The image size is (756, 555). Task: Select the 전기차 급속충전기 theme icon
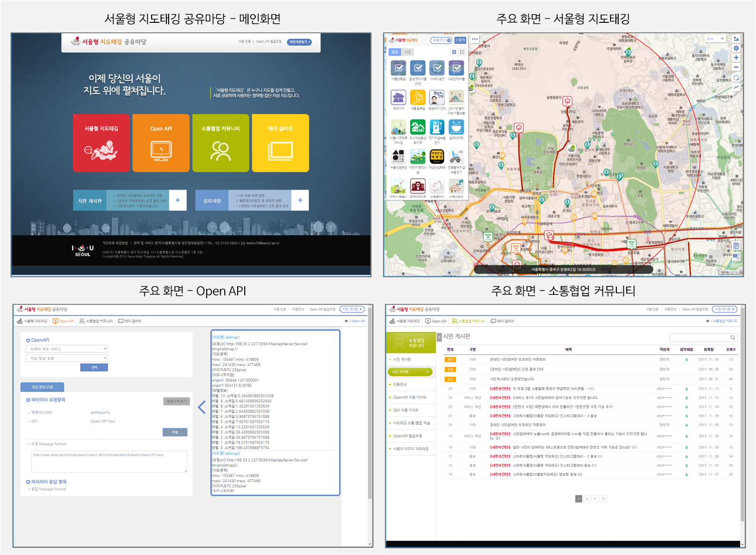click(437, 127)
